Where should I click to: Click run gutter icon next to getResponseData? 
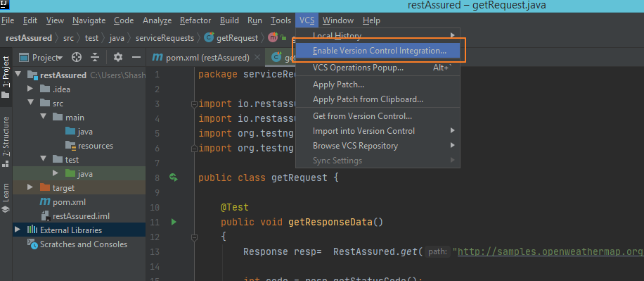pyautogui.click(x=174, y=222)
